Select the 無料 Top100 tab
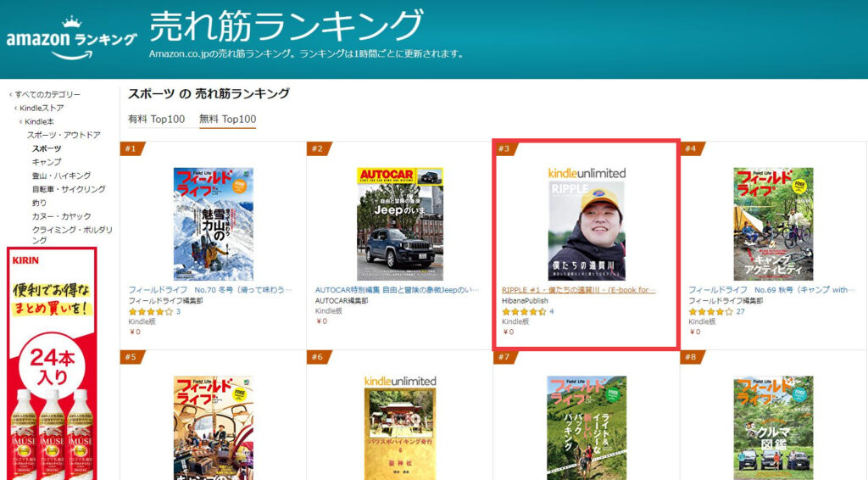This screenshot has height=480, width=868. (227, 119)
